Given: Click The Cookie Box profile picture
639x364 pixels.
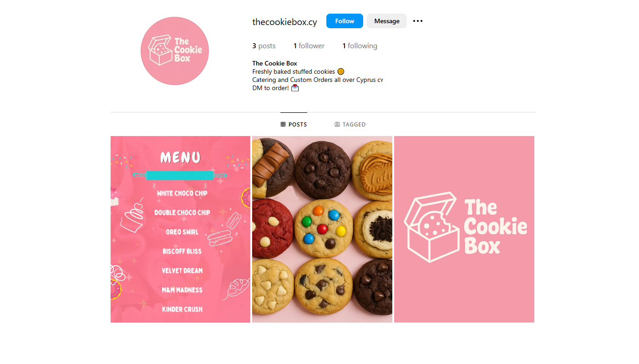Looking at the screenshot, I should (x=175, y=51).
